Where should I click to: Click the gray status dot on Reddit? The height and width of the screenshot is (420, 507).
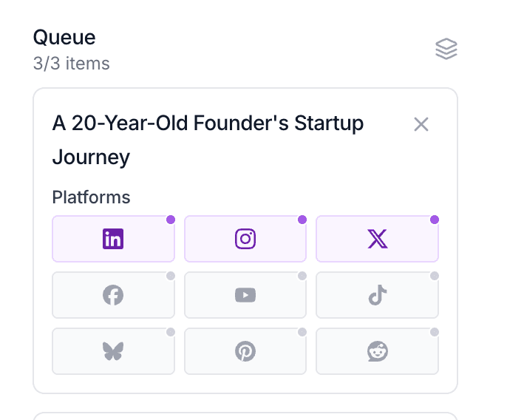(435, 332)
